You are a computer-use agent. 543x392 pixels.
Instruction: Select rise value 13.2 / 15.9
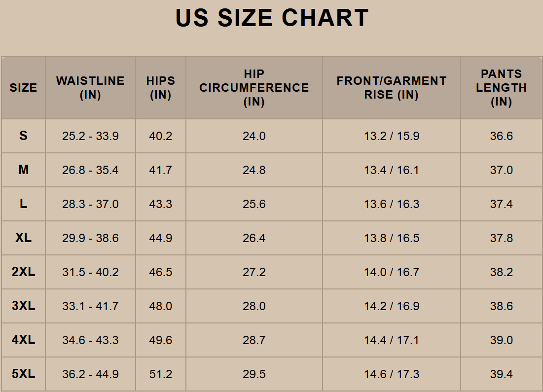pos(392,136)
